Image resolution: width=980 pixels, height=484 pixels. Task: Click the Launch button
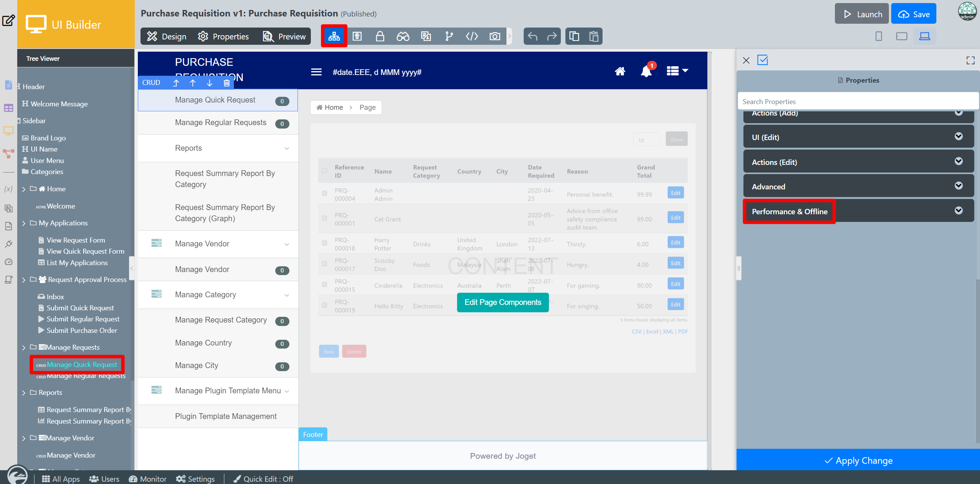click(x=862, y=14)
